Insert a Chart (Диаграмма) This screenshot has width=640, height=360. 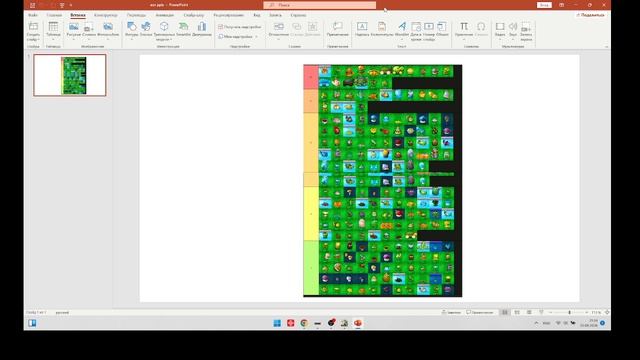point(202,29)
